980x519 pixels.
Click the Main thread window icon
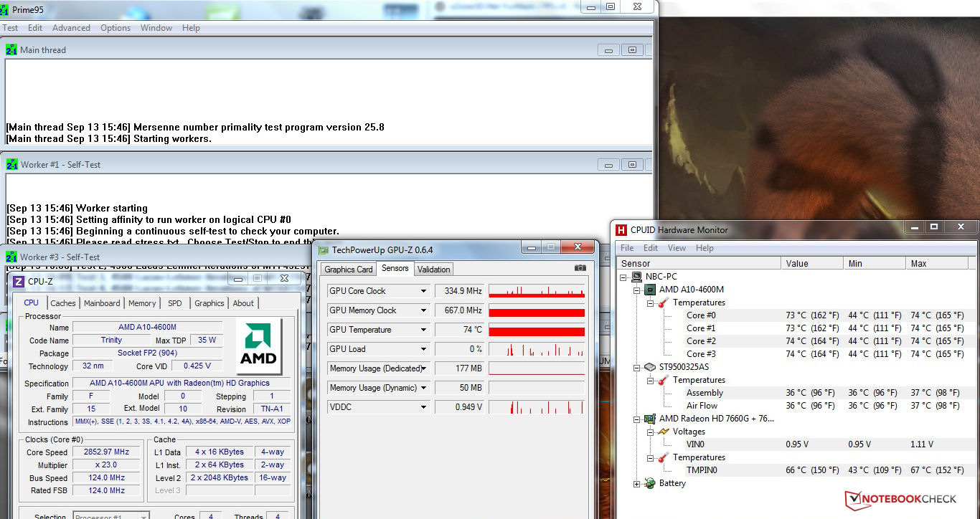point(11,50)
